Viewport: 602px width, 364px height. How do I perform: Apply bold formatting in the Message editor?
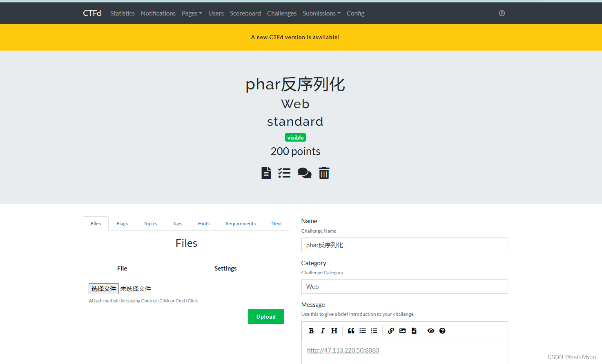pos(311,331)
